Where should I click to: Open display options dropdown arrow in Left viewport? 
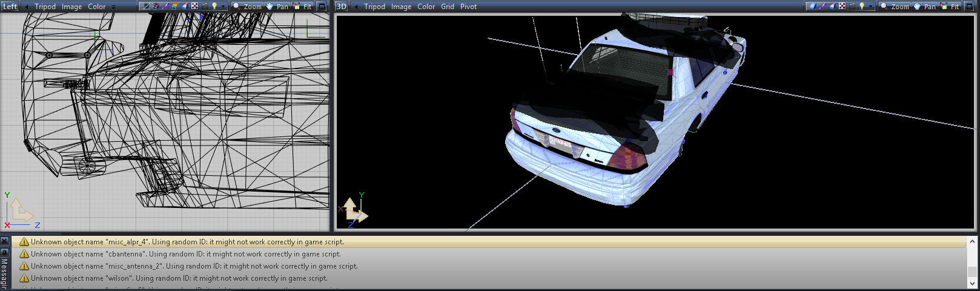(223, 7)
